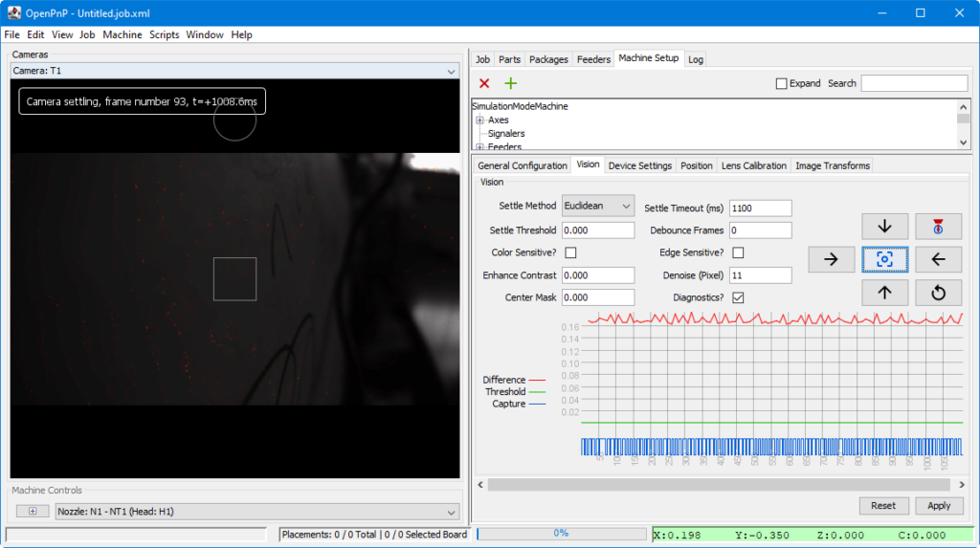980x548 pixels.
Task: Click horizontal scrollbar right arrow
Action: (x=961, y=484)
